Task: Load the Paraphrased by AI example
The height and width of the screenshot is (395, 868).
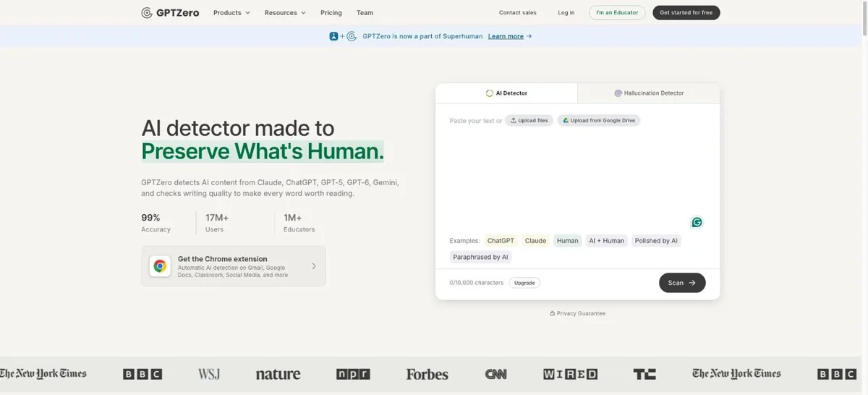Action: [x=480, y=257]
